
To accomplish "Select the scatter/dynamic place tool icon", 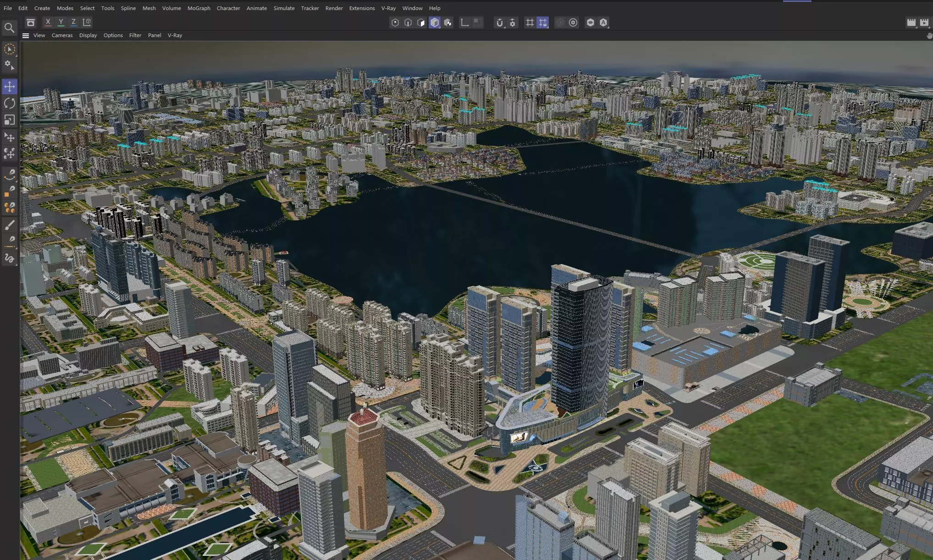I will (x=9, y=154).
